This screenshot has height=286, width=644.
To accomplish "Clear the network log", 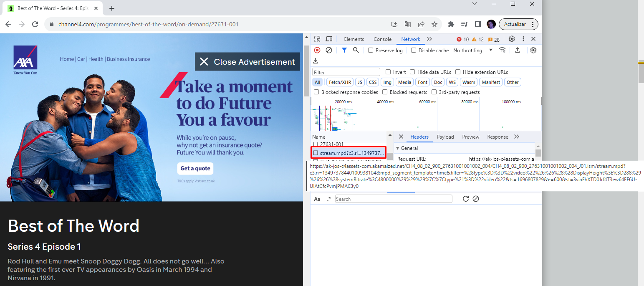I will pyautogui.click(x=329, y=50).
